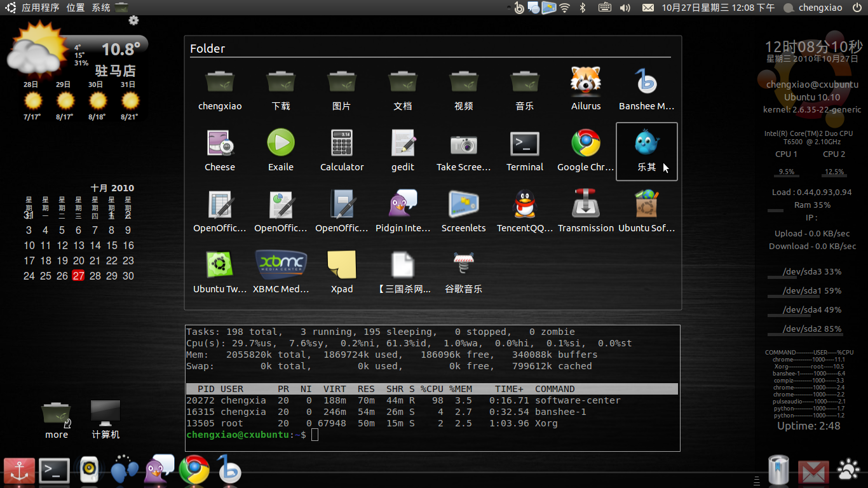Open weather screenlet settings gear
This screenshot has width=868, height=488.
[133, 20]
